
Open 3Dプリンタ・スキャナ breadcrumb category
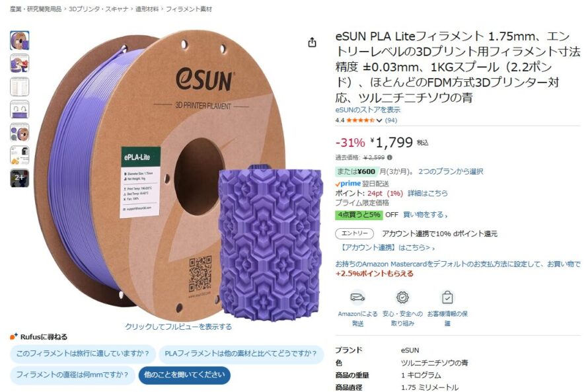click(x=98, y=9)
